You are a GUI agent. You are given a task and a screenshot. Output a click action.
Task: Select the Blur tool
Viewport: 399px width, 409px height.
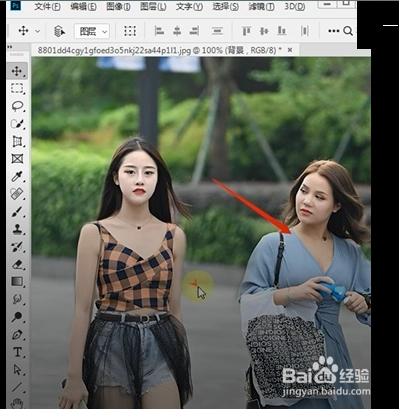point(17,299)
